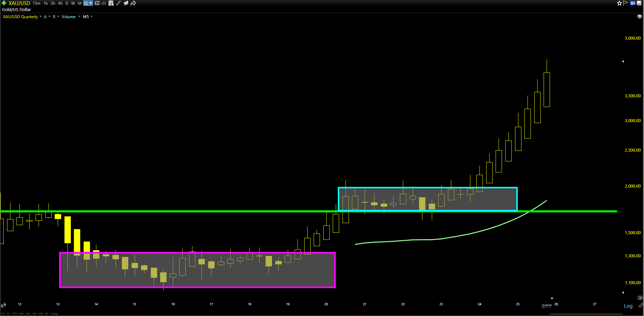Screen dimensions: 644x316
Task: Expand the Volume study dropdown arrow
Action: 79,16
